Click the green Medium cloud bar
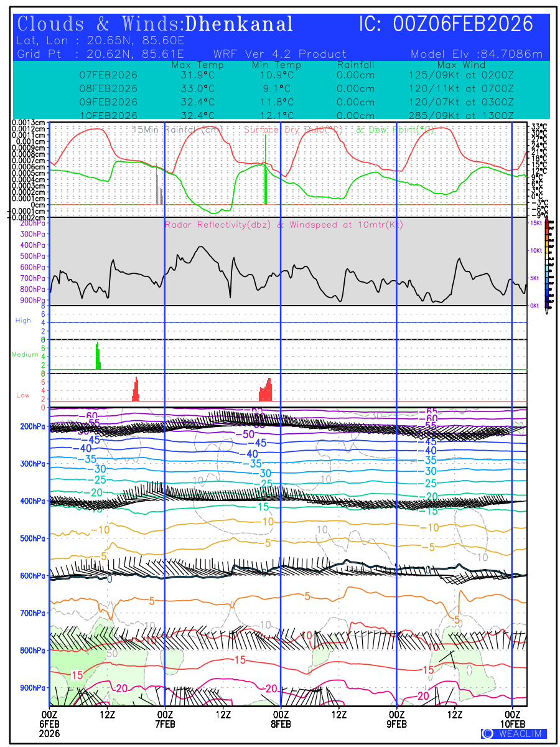The width and height of the screenshot is (560, 747). pyautogui.click(x=98, y=356)
